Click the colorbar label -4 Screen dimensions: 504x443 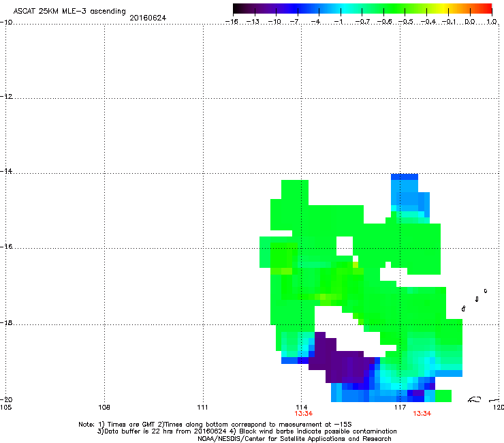point(316,22)
